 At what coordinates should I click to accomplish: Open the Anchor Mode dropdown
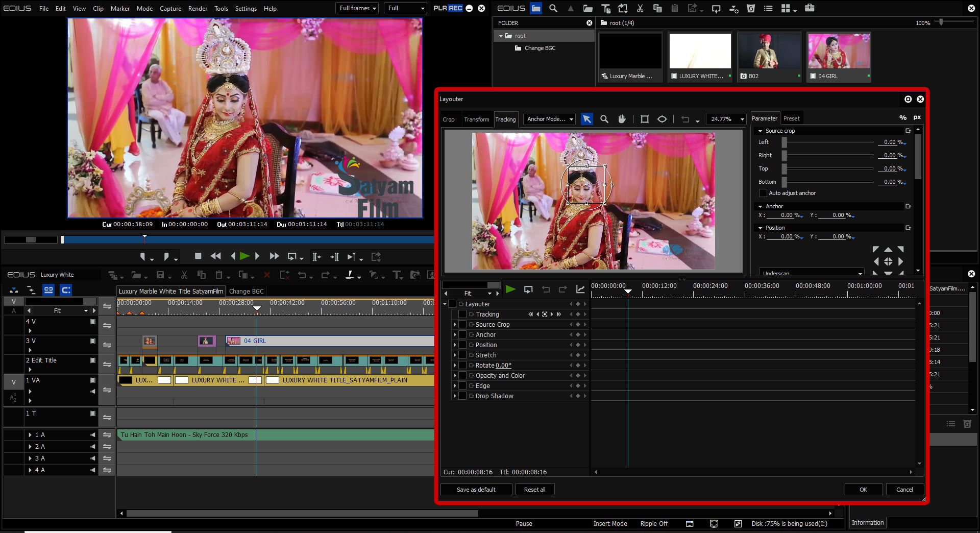[x=550, y=119]
